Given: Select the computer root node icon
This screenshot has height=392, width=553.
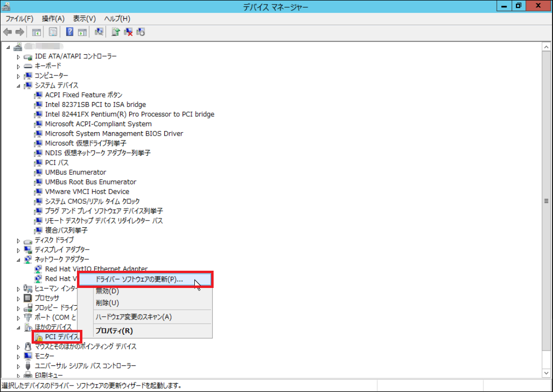Looking at the screenshot, I should [18, 46].
